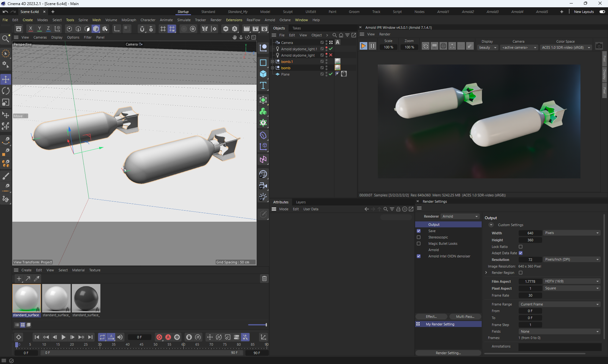Switch to the Takes tab
This screenshot has width=608, height=364.
click(x=296, y=28)
